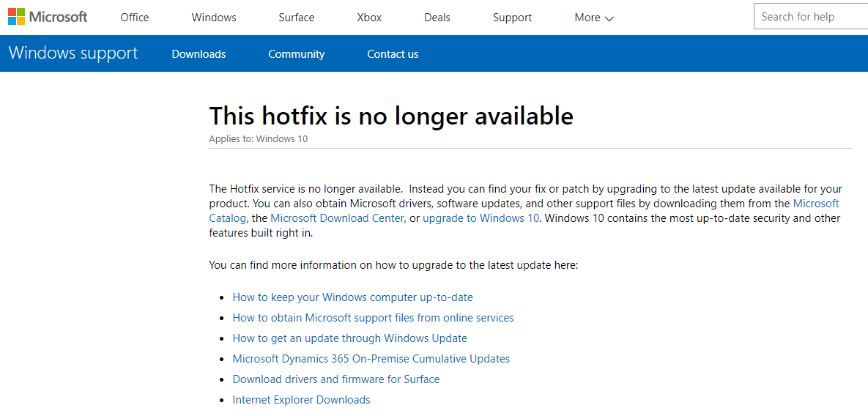
Task: Expand the More dropdown menu
Action: (x=594, y=17)
